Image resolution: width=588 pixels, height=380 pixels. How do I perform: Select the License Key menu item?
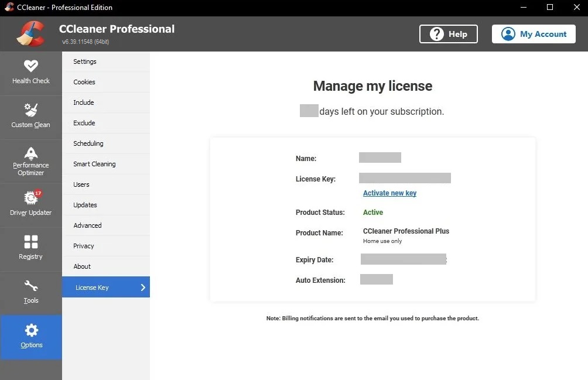coord(106,287)
